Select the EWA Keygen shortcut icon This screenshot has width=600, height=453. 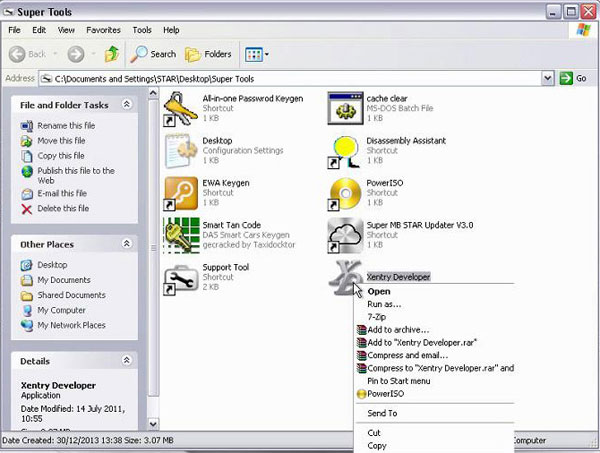tap(181, 194)
